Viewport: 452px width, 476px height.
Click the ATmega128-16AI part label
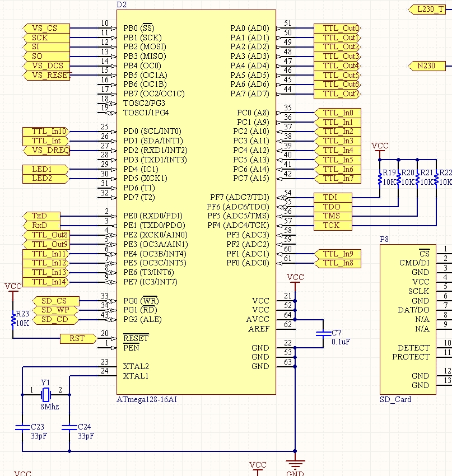coord(147,399)
